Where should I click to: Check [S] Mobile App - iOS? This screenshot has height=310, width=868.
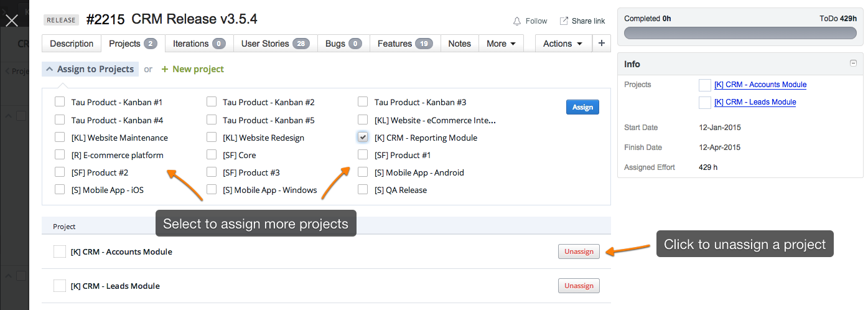coord(60,189)
